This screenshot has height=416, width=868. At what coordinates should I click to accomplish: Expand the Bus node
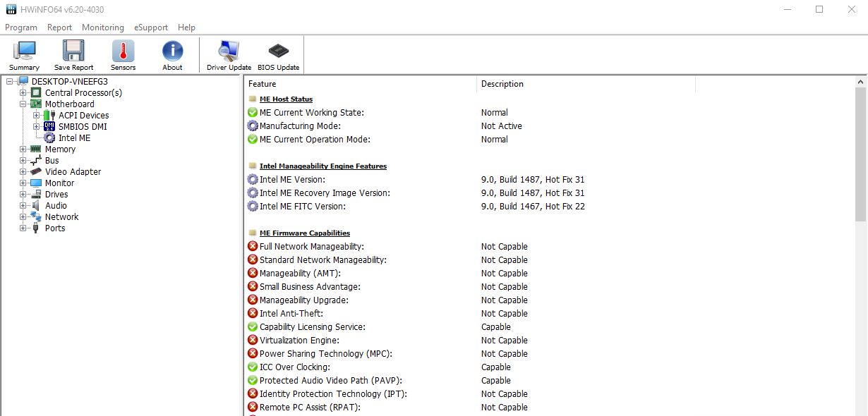tap(23, 160)
